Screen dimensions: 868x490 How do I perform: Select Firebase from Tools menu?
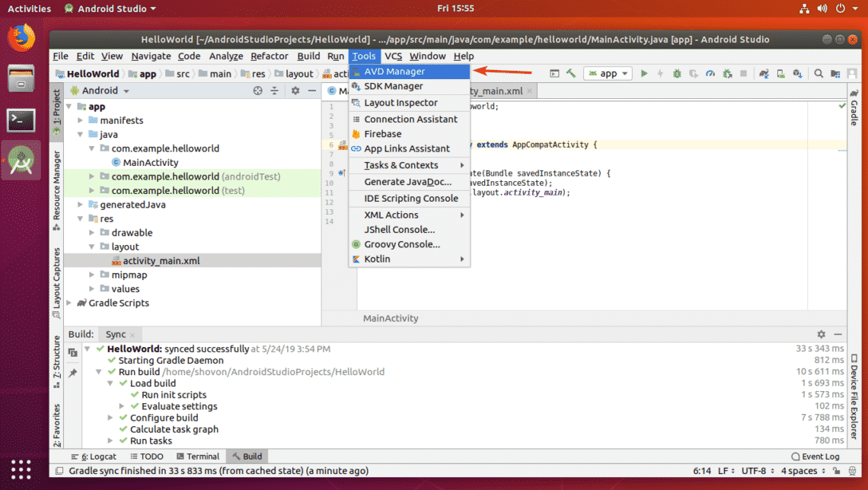[410, 134]
